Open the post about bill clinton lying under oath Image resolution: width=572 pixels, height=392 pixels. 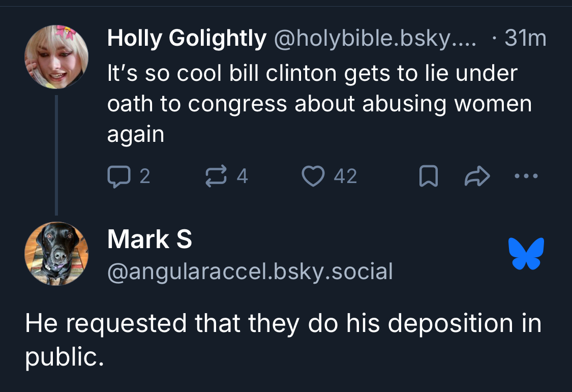(319, 104)
